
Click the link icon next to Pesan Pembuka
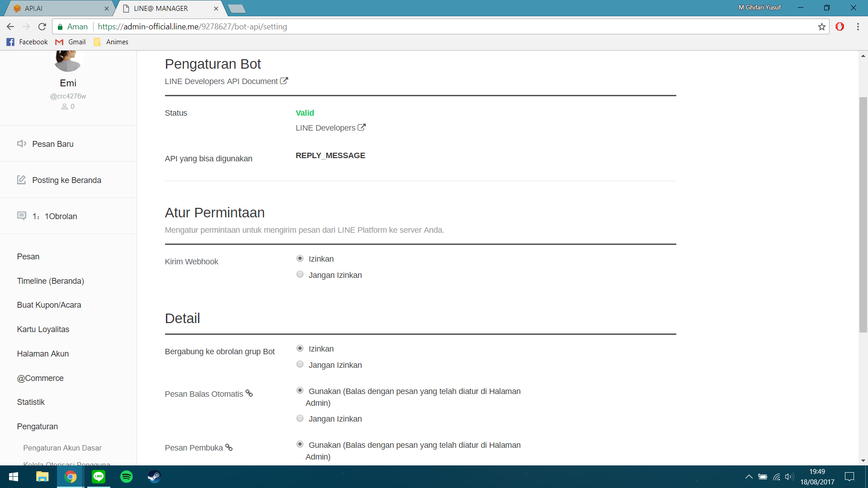229,447
